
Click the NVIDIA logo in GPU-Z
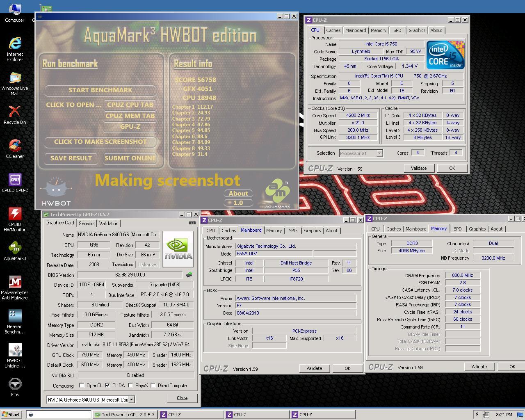(x=178, y=249)
